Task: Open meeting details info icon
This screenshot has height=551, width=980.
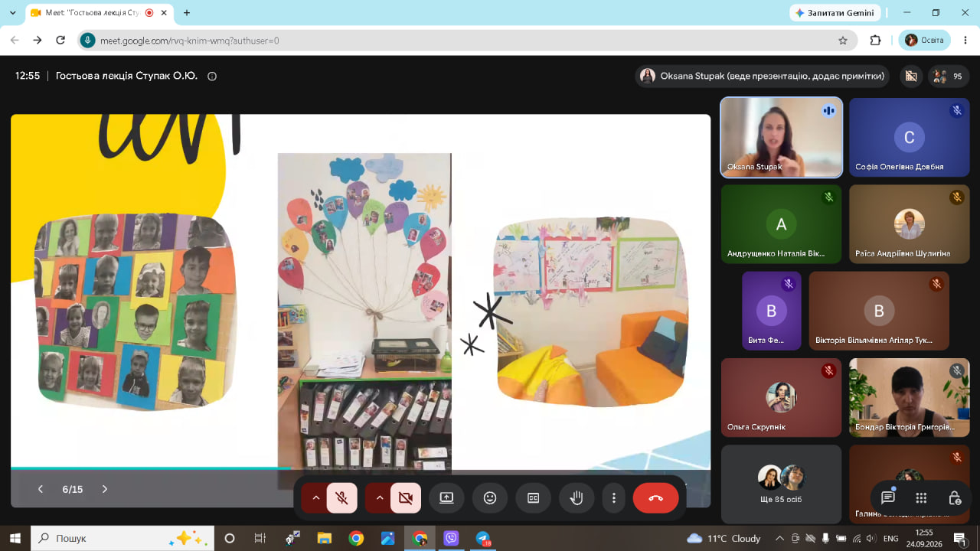Action: (212, 76)
